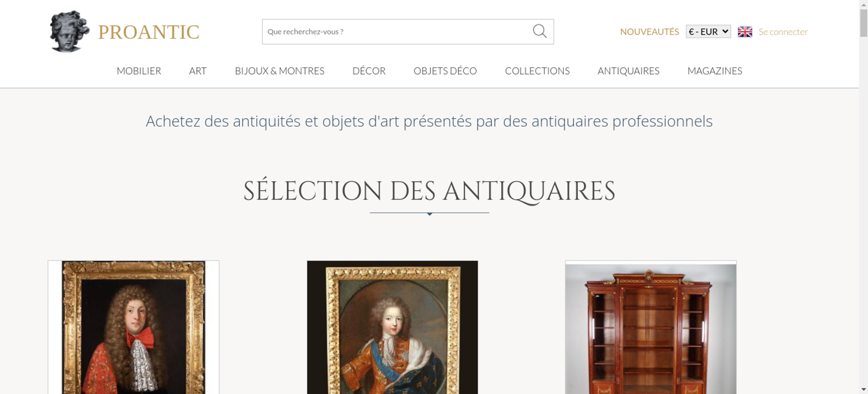Click the Nouveautés link
This screenshot has height=394, width=868.
coord(649,32)
